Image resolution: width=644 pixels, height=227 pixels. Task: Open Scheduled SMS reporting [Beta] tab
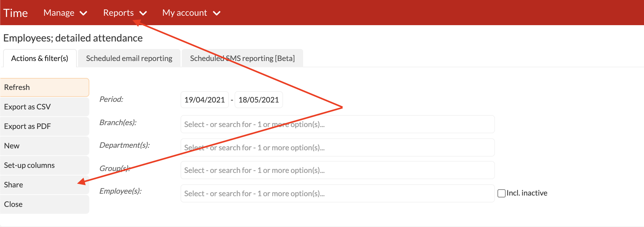[x=242, y=58]
